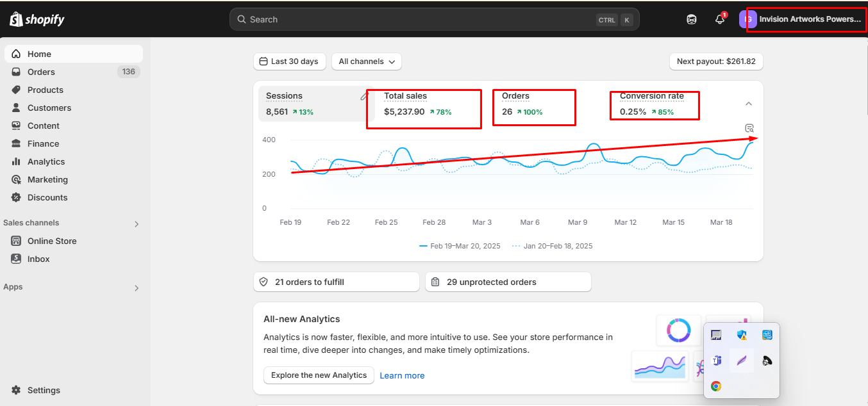Click the Google Chrome tray icon
The height and width of the screenshot is (406, 868).
(716, 386)
